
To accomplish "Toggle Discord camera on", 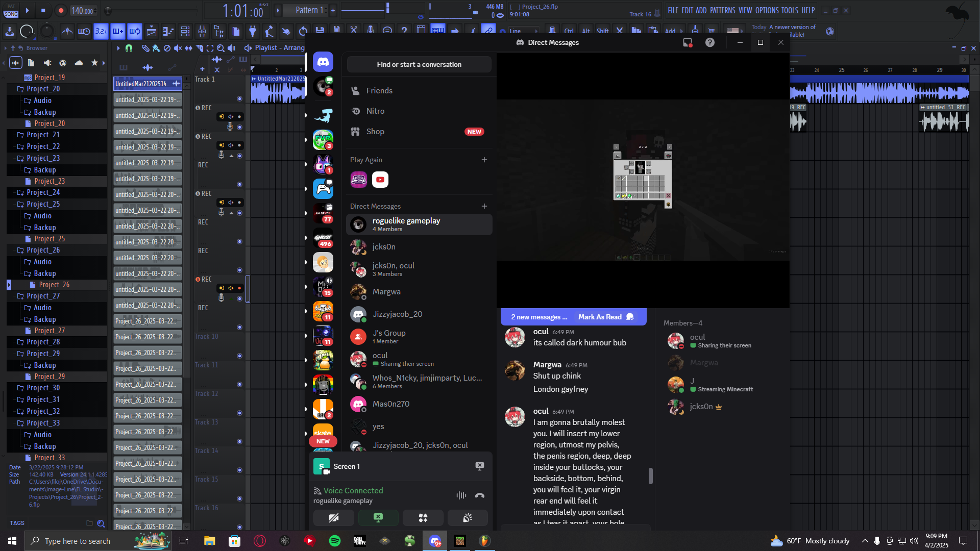I will [333, 518].
